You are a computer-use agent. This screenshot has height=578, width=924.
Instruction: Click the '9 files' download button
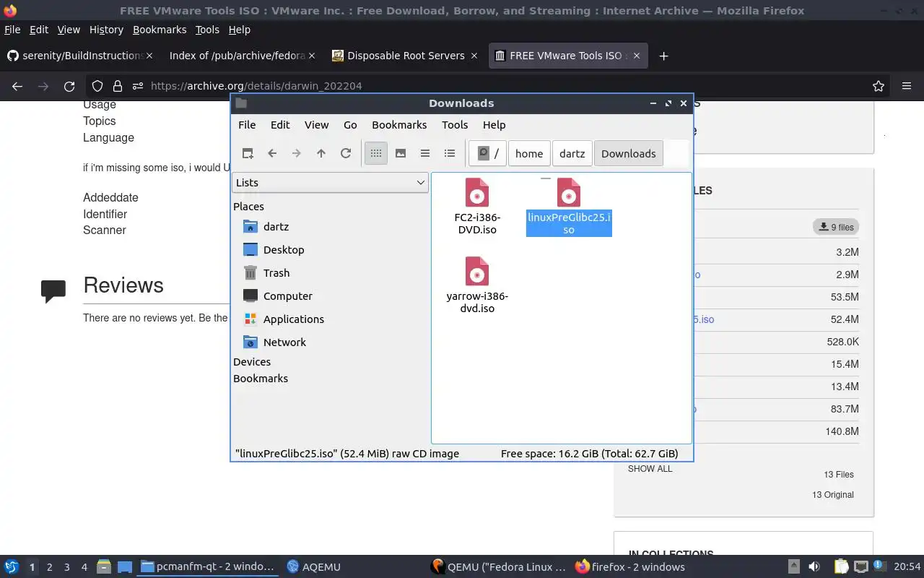(836, 227)
